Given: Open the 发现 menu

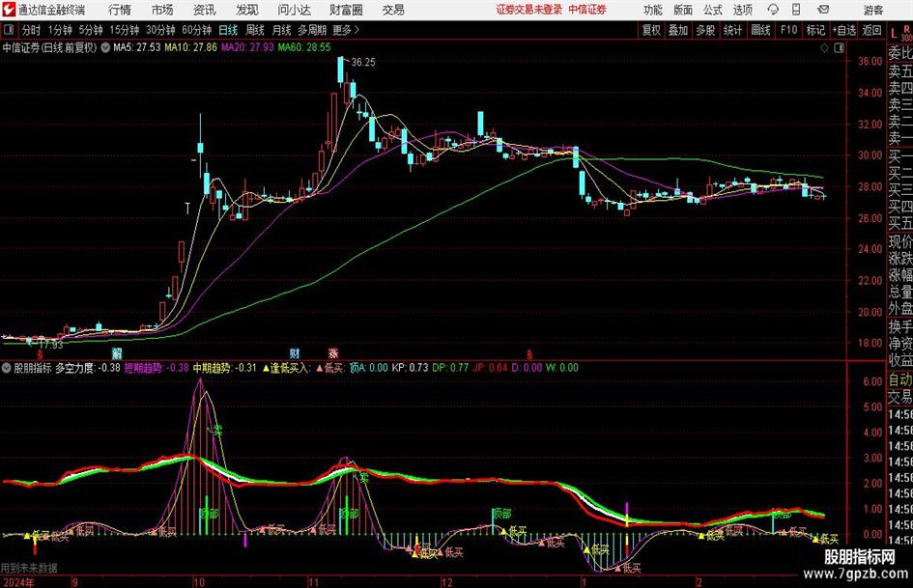Looking at the screenshot, I should coord(247,10).
